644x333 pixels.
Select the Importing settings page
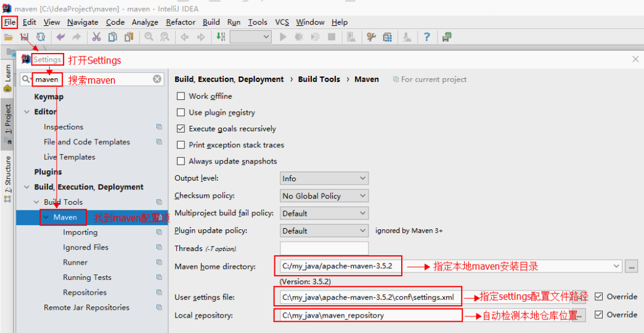(80, 232)
